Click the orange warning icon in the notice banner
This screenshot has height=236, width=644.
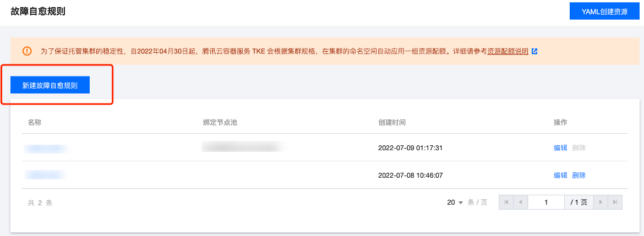coord(27,51)
